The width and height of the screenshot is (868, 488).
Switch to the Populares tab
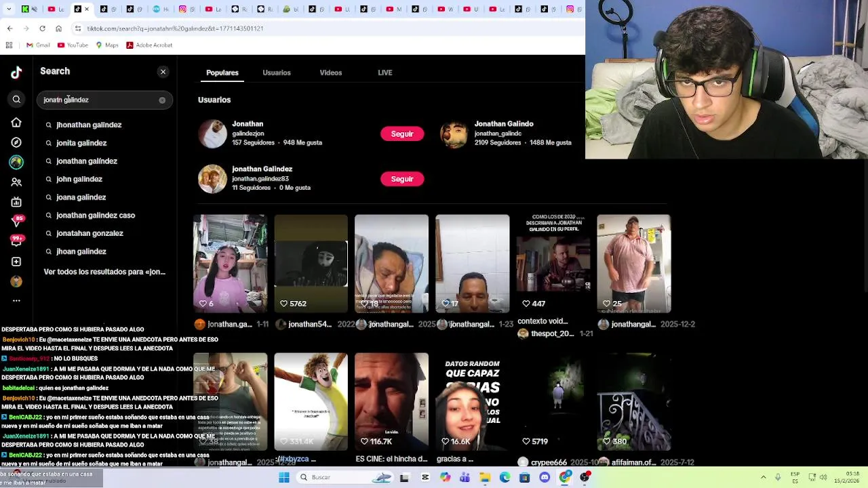(222, 73)
